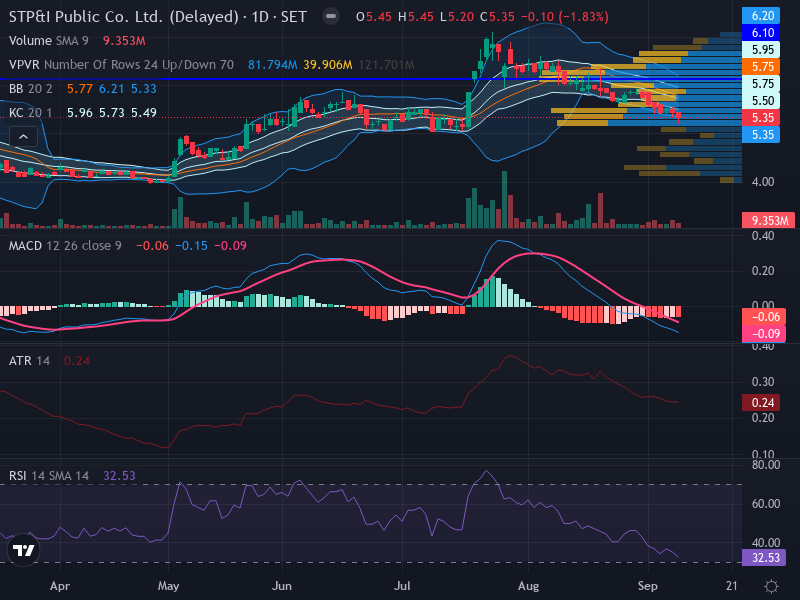This screenshot has width=800, height=600.
Task: Click the ATR 14 indicator legend
Action: tap(29, 361)
